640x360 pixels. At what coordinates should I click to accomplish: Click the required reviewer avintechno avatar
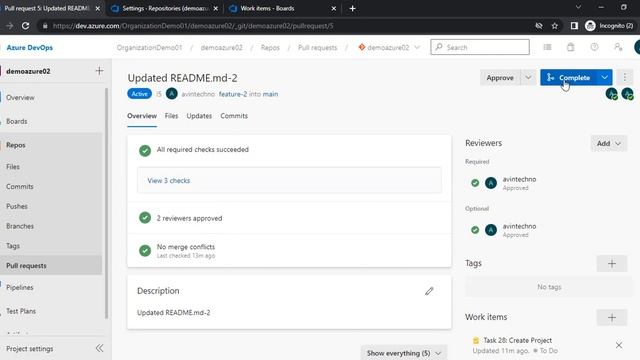[x=491, y=183]
